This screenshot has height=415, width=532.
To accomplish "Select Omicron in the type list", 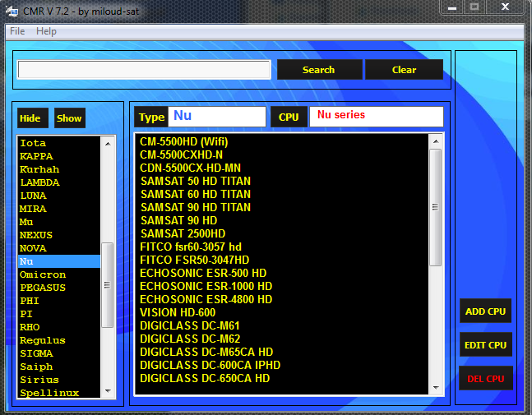I will click(x=59, y=274).
